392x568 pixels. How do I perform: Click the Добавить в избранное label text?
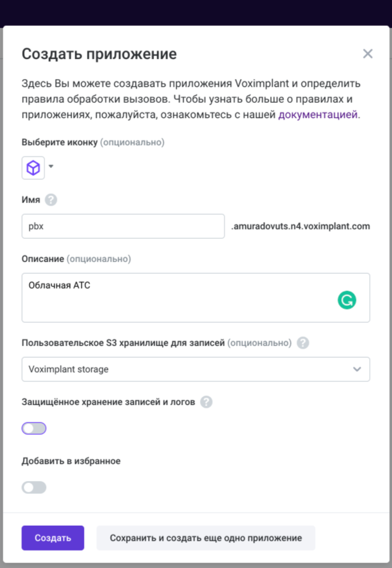tap(71, 461)
